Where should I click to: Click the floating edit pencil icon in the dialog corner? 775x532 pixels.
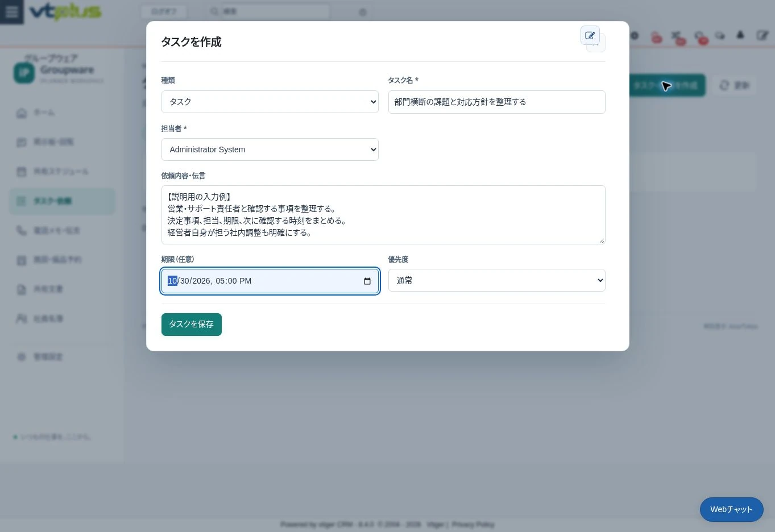pos(590,35)
